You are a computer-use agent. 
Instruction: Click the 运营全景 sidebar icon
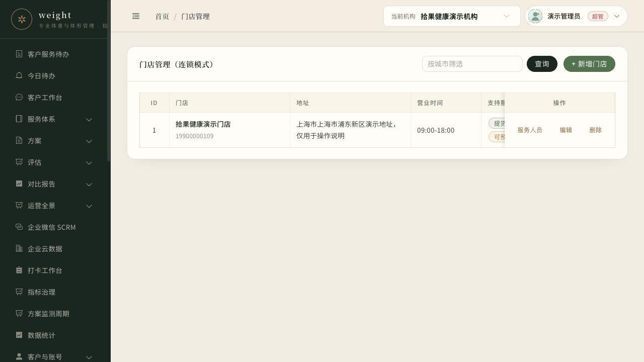coord(19,205)
